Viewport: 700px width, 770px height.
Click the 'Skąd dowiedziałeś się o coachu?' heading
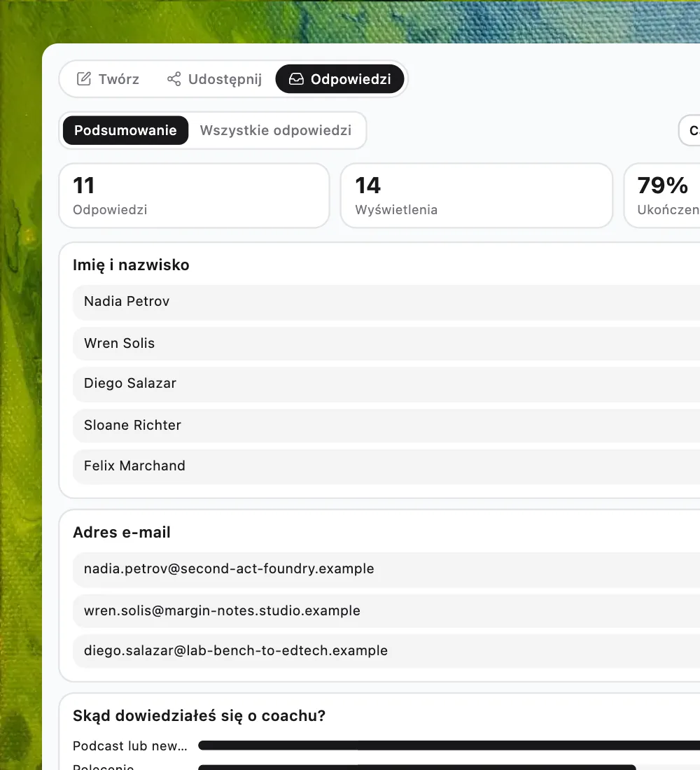(x=199, y=716)
